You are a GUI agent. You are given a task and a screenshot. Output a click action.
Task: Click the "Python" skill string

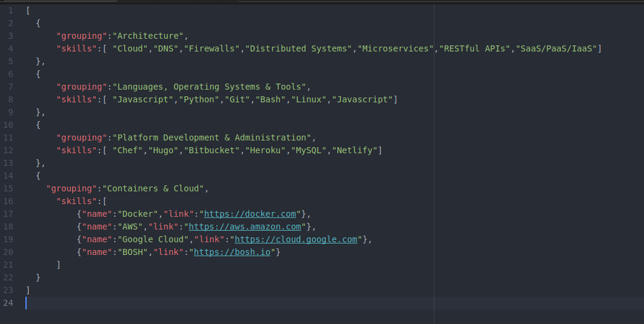point(199,100)
